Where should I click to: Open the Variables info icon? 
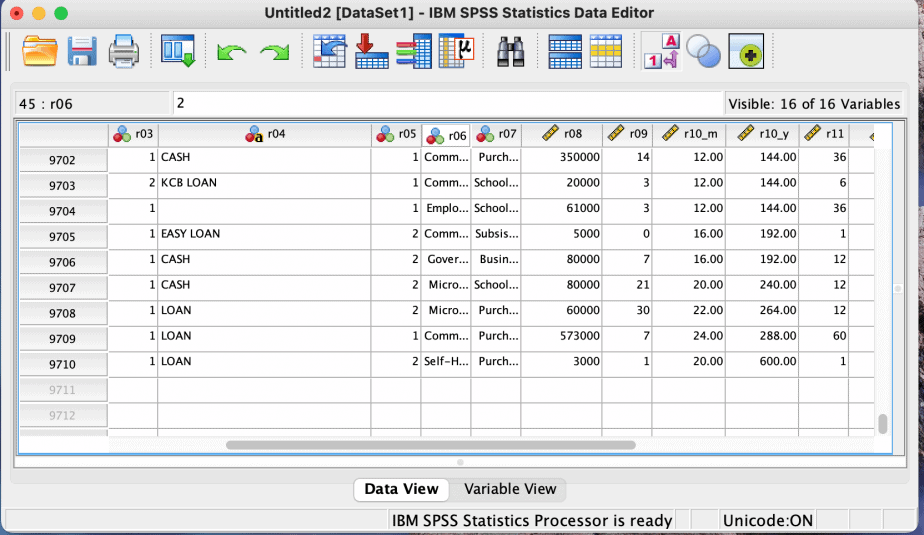414,51
